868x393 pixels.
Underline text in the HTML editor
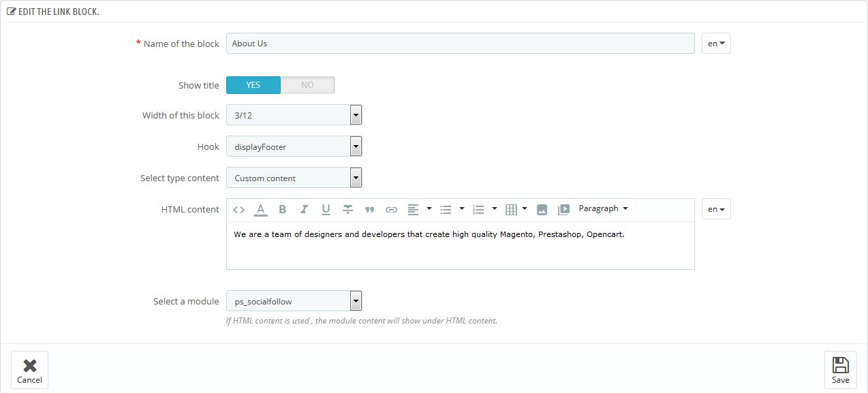pos(326,209)
